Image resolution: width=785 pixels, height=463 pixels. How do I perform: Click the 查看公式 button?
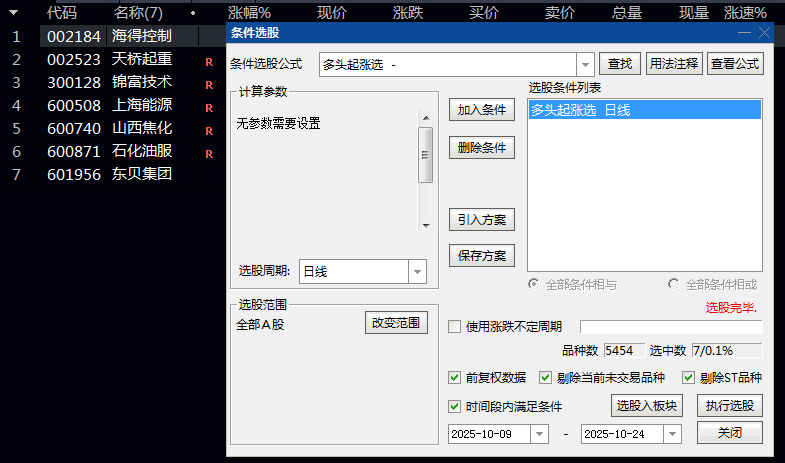735,64
